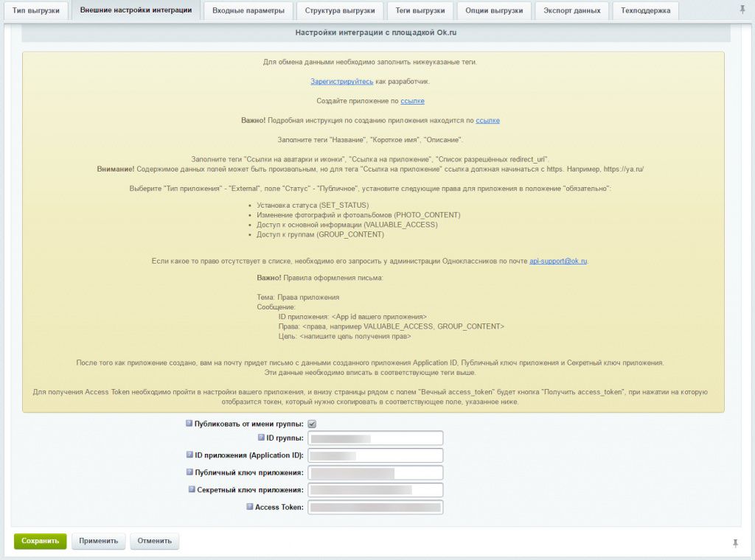Click text 'ID приложения: <App id вашего приложения>'
Image resolution: width=755 pixels, height=560 pixels.
[352, 317]
